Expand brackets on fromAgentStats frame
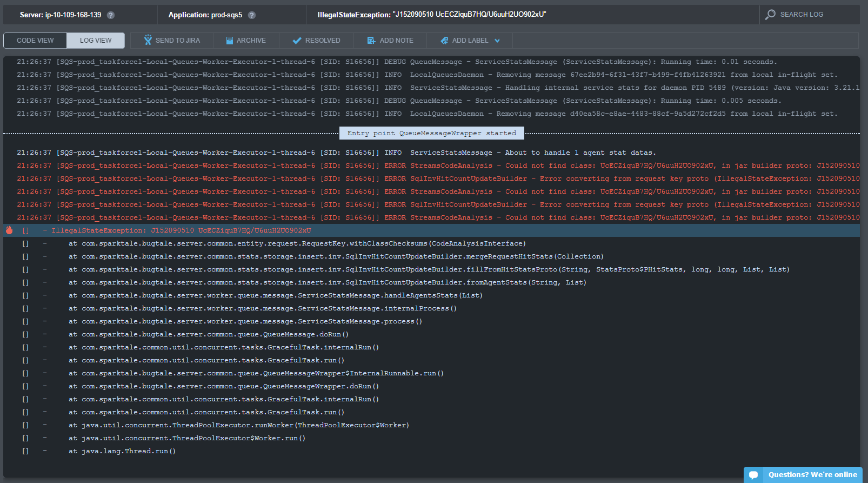 point(25,282)
